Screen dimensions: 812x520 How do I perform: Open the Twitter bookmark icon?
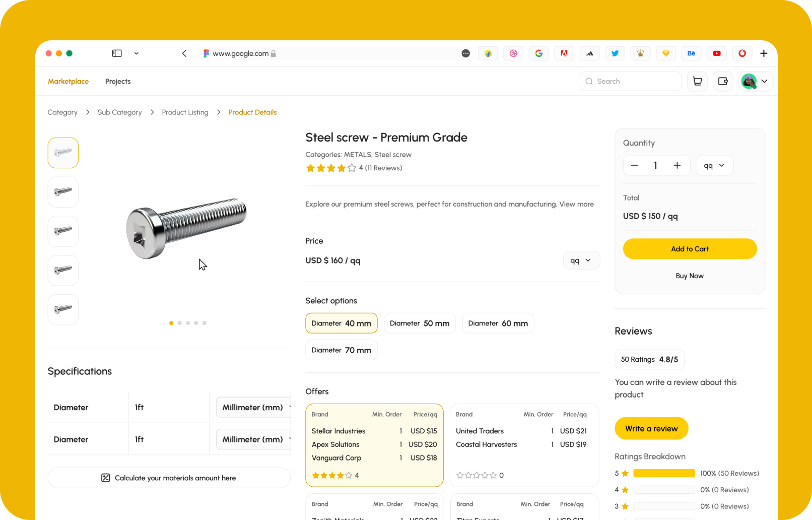(x=615, y=53)
